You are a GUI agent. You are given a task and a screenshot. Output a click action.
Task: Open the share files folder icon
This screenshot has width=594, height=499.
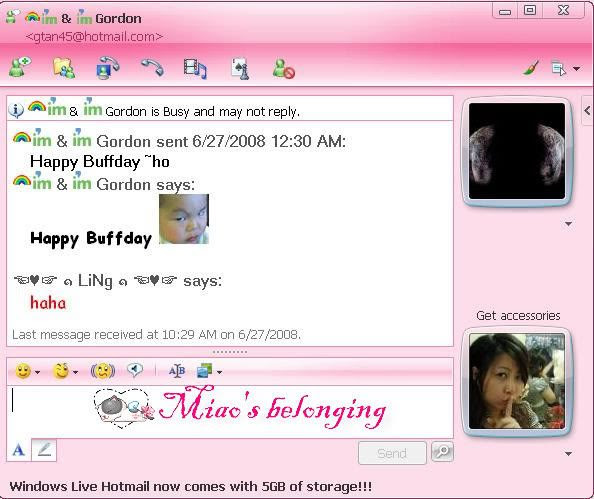click(63, 68)
